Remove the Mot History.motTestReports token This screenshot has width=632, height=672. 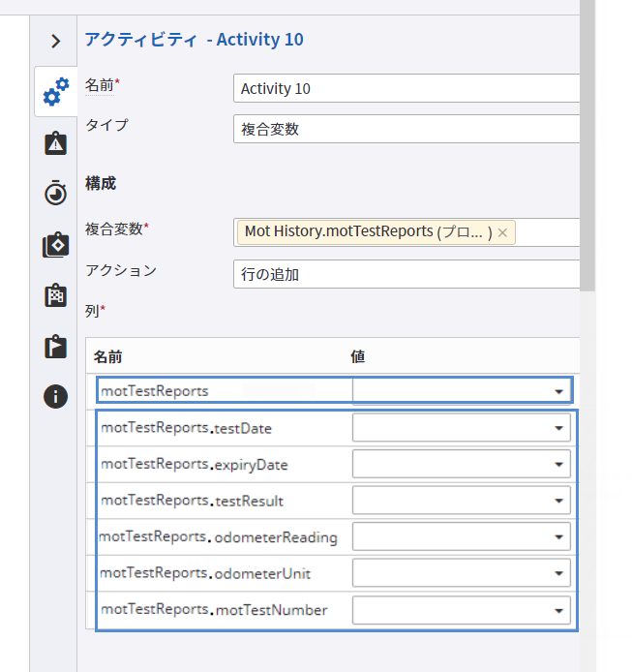tap(502, 232)
